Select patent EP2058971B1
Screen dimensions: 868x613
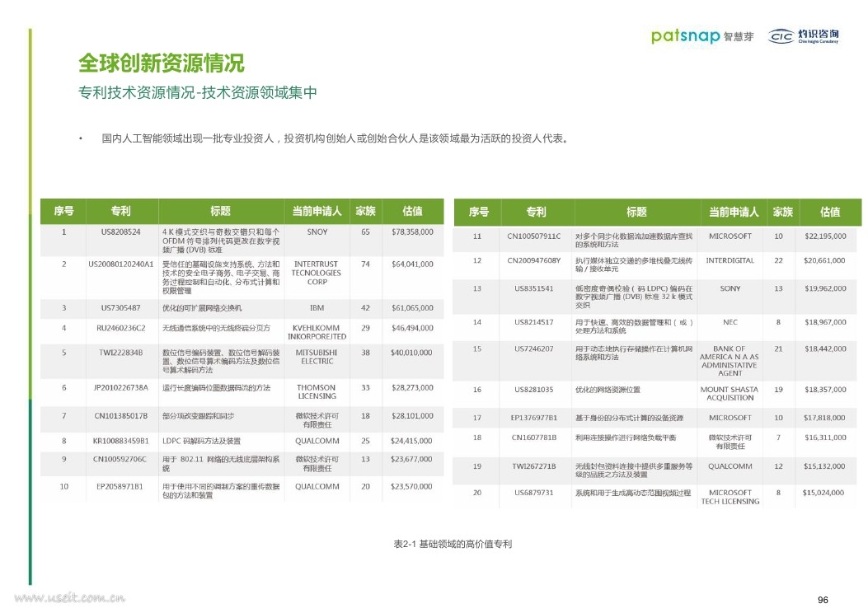[120, 486]
